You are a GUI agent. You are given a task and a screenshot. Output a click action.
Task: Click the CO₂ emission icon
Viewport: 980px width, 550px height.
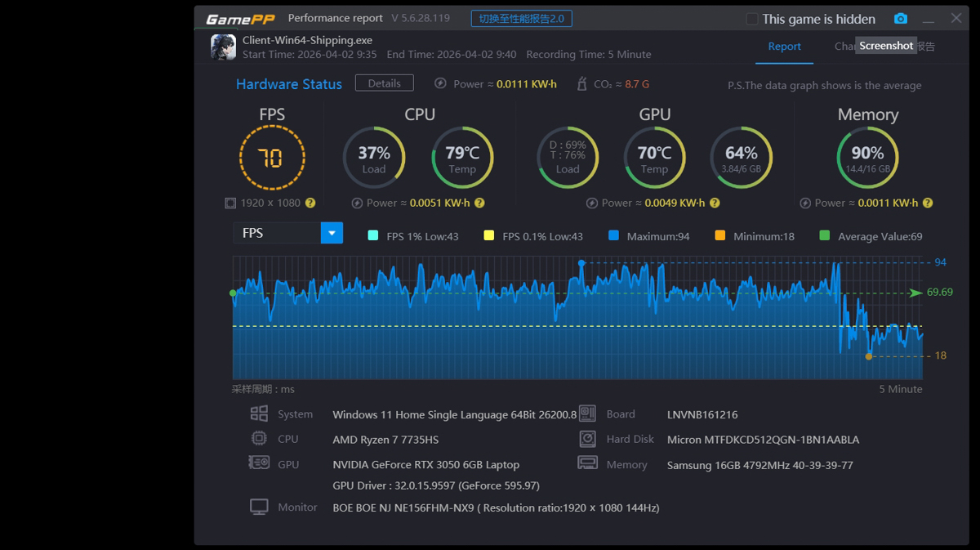tap(581, 83)
